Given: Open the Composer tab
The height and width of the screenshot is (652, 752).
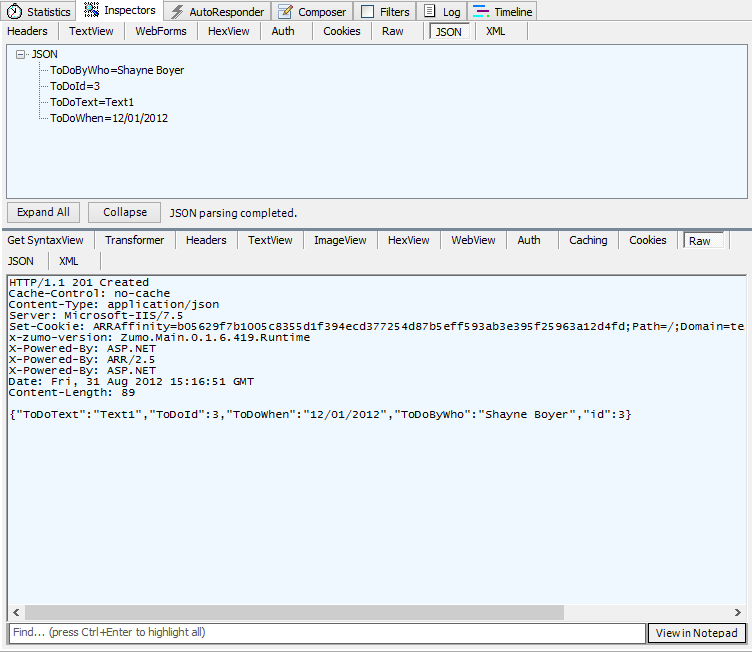Looking at the screenshot, I should 312,12.
